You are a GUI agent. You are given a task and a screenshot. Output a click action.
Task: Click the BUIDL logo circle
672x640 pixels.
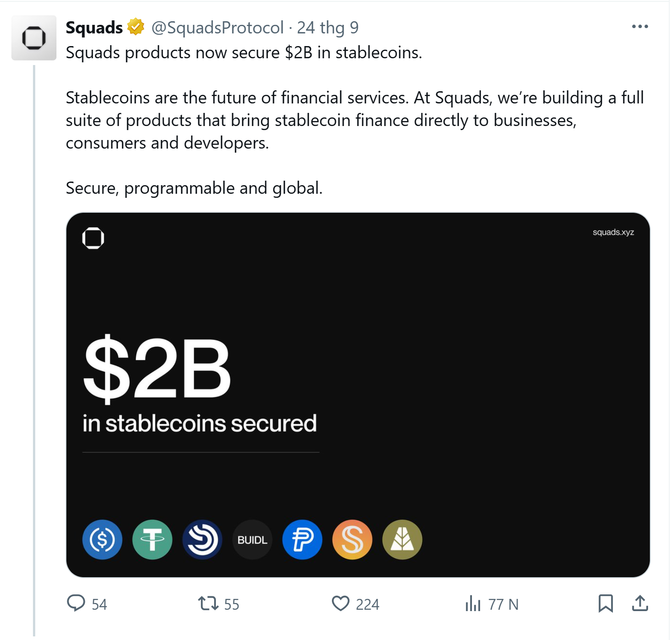252,539
